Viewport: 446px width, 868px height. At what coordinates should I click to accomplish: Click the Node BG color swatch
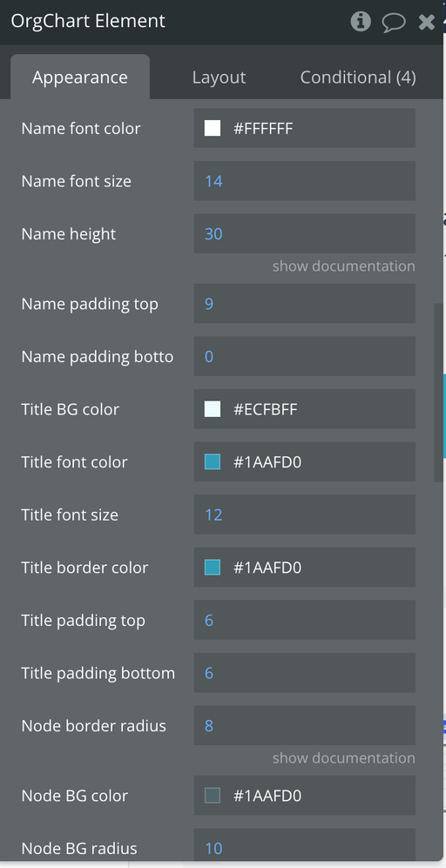(x=213, y=796)
